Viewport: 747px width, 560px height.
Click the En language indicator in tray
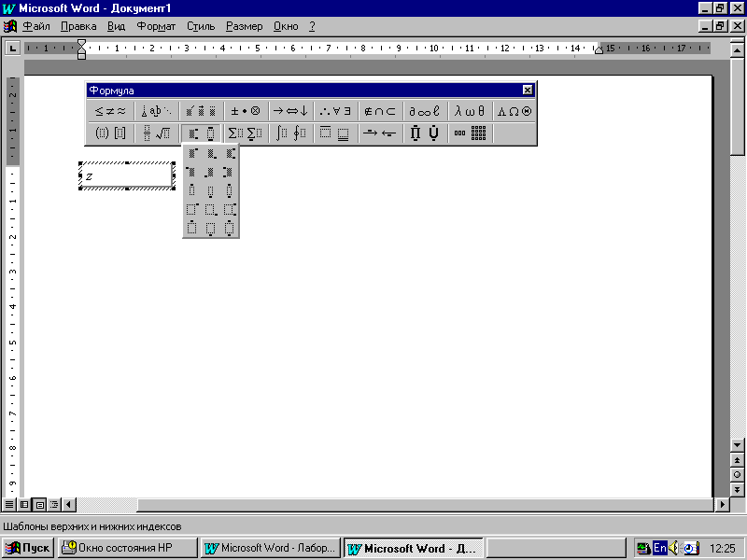point(660,548)
